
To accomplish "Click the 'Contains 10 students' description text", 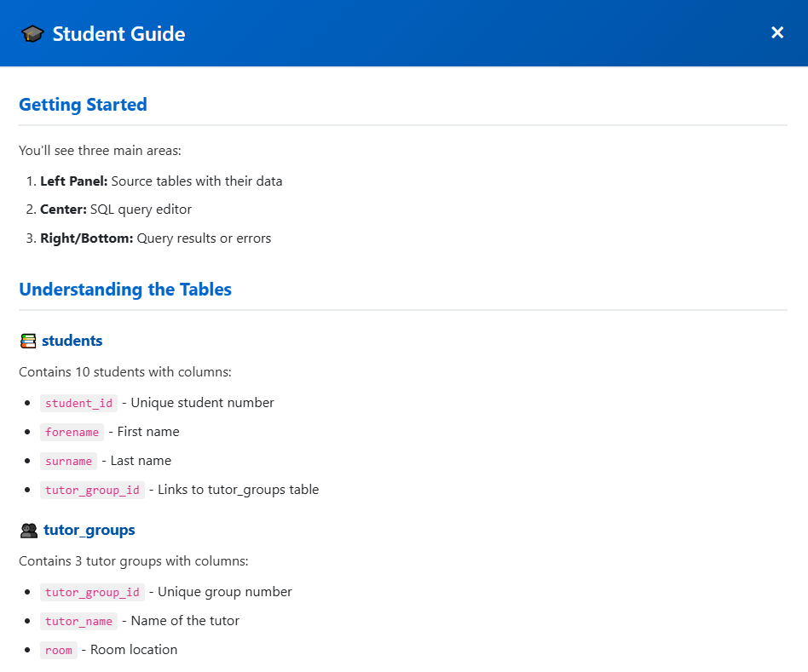I will coord(125,372).
